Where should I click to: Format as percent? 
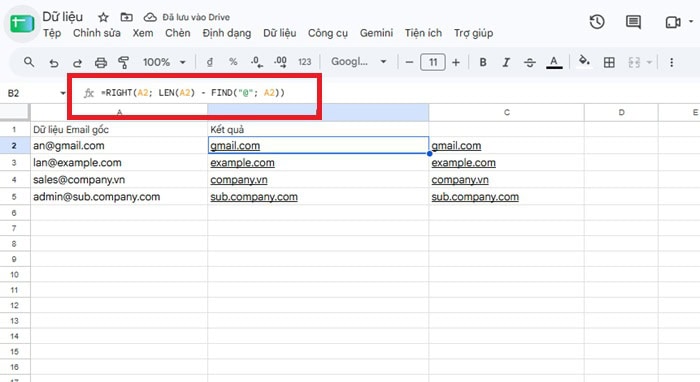(x=233, y=62)
